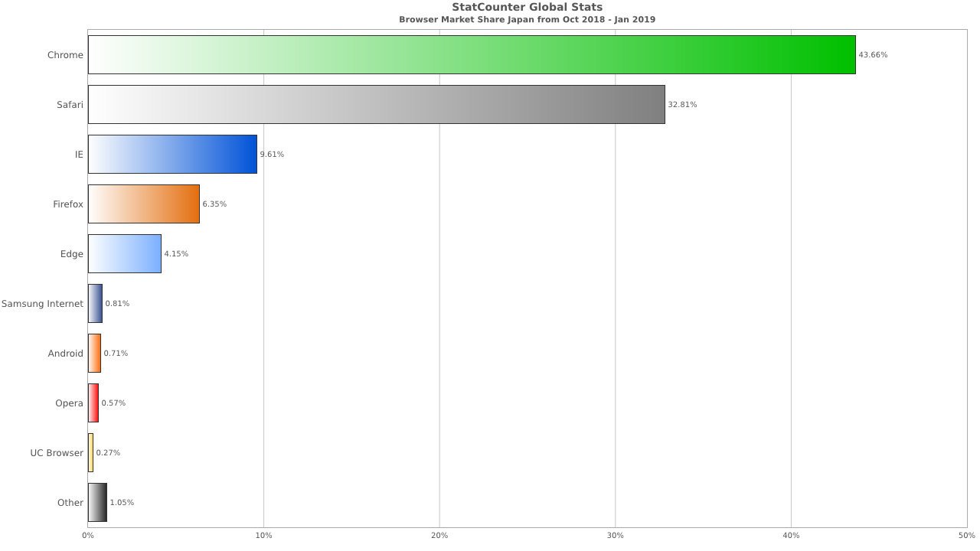980x551 pixels.
Task: Click the Other axis label
Action: (70, 503)
